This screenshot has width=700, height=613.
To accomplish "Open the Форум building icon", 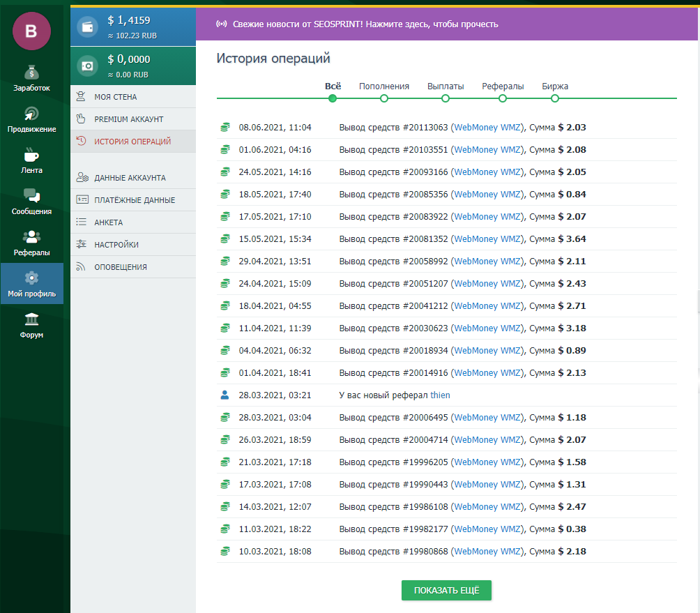I will coord(31,319).
